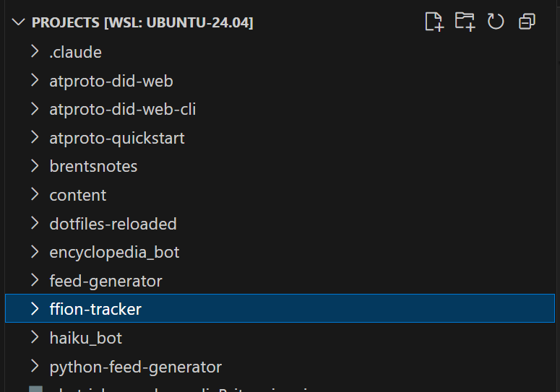
Task: Select the feed-generator folder
Action: click(x=105, y=281)
